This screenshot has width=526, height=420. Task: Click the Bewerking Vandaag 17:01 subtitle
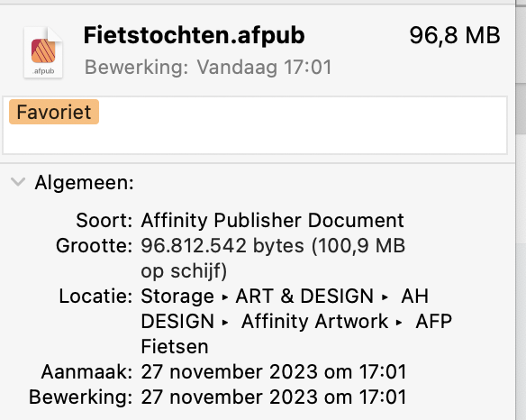point(208,68)
